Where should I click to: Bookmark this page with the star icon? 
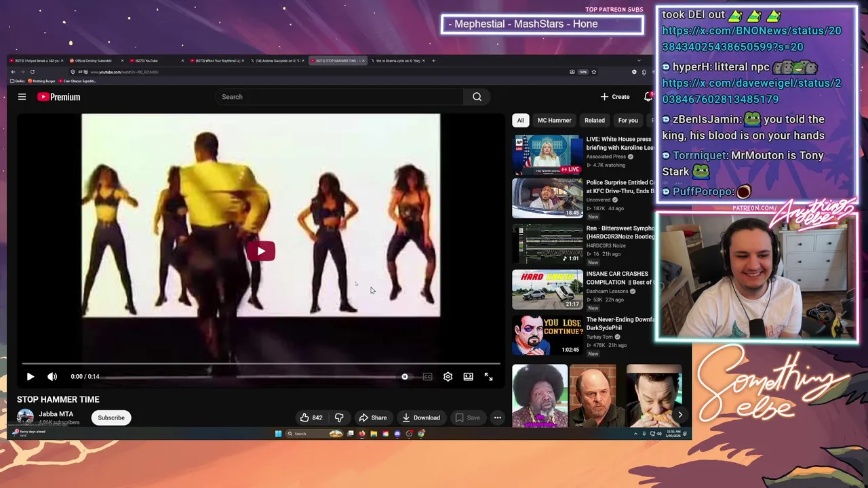tap(594, 72)
